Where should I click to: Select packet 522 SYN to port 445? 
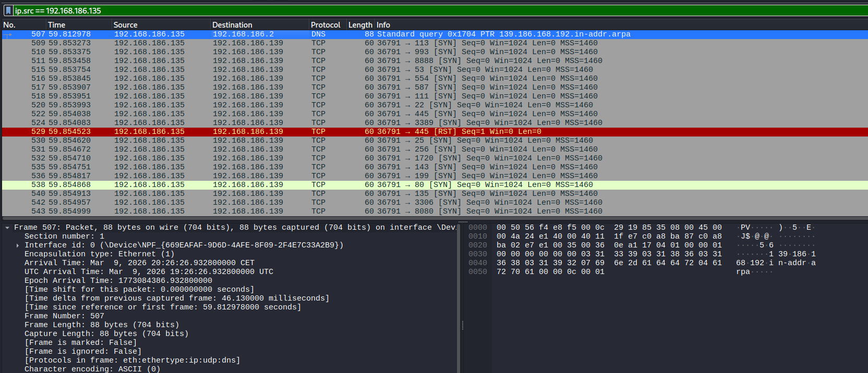(x=435, y=114)
